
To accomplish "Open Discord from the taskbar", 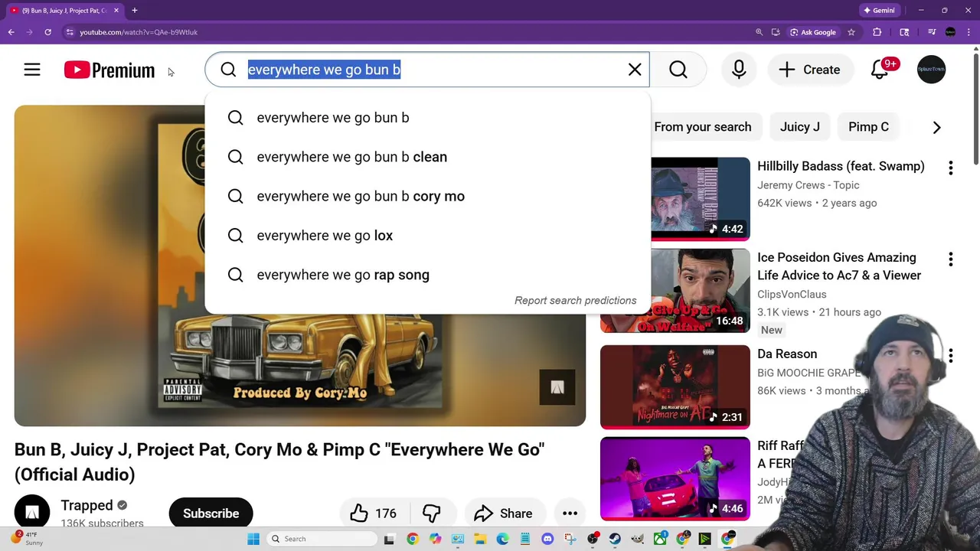I will coord(547,539).
